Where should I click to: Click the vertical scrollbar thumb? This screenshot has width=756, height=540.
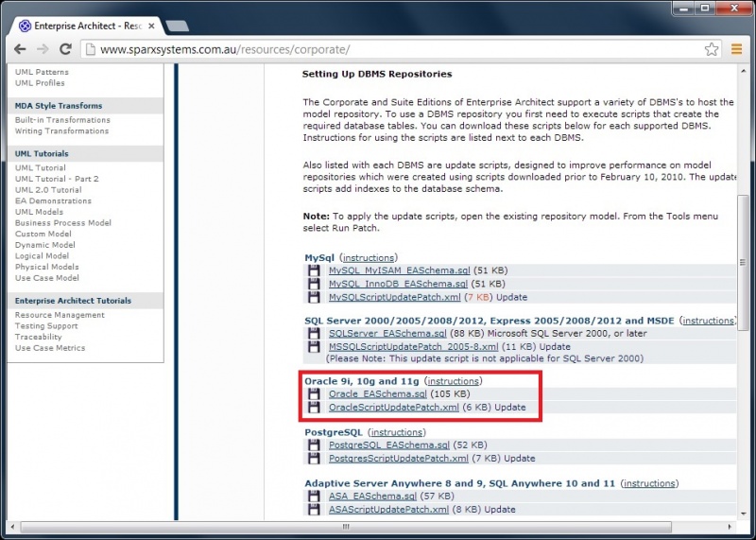click(743, 263)
